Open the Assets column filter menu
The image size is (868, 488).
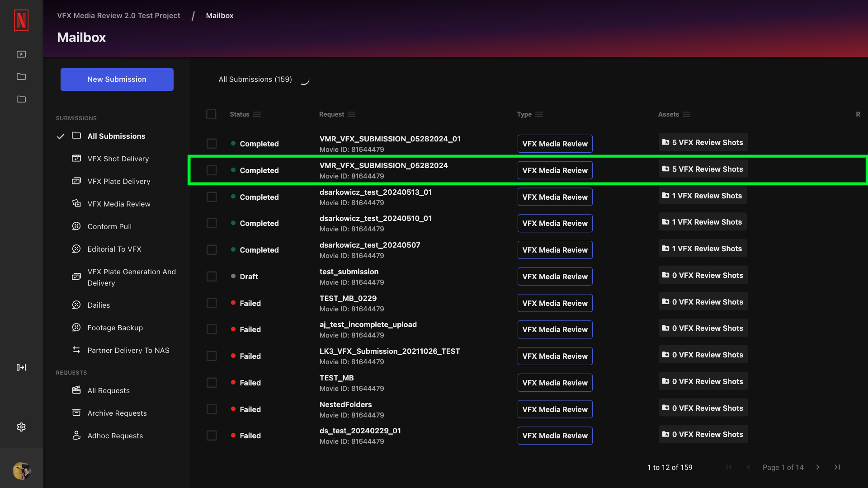(686, 114)
